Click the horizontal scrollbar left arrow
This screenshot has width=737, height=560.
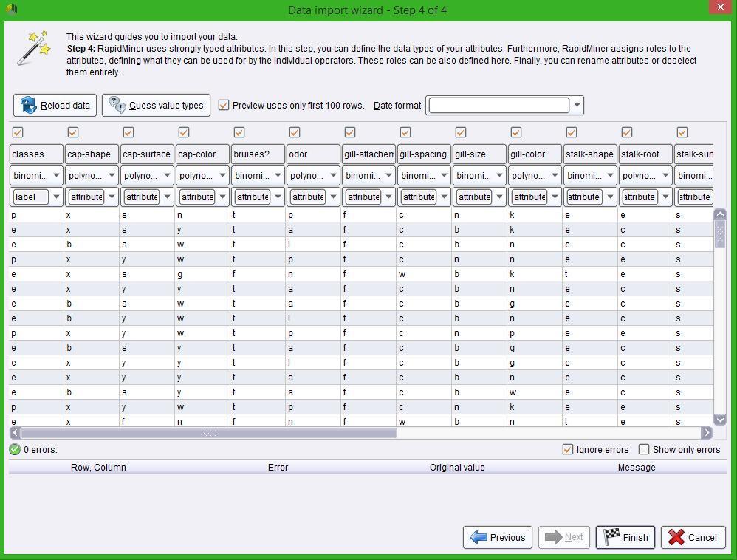(x=15, y=433)
